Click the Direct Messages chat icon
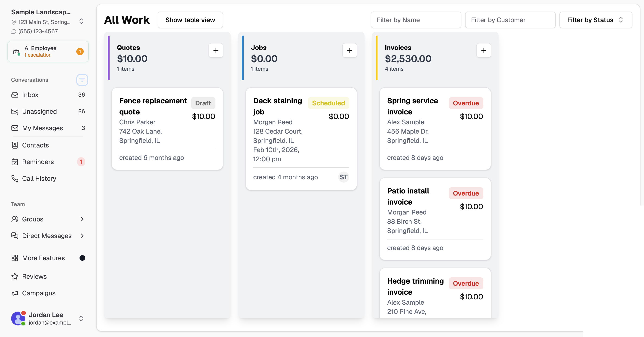644x337 pixels. (15, 236)
